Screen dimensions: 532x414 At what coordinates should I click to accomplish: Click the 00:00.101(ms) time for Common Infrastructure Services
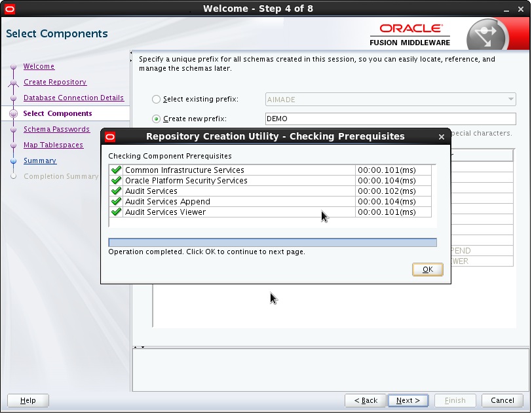[x=387, y=170]
